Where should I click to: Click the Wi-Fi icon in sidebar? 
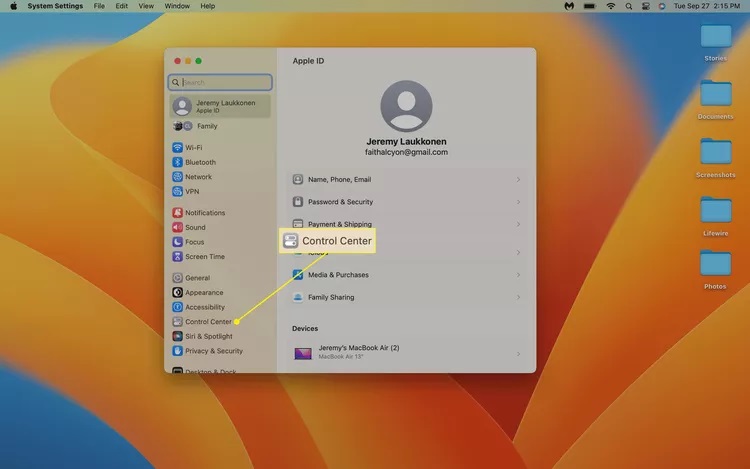(x=177, y=148)
